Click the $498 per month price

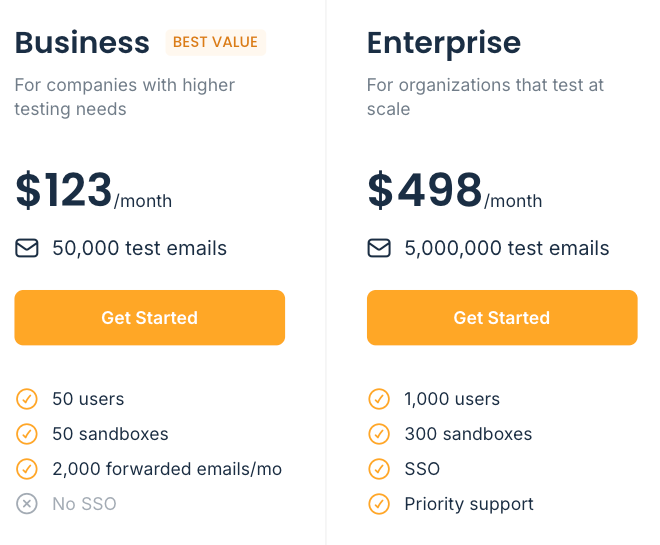point(455,190)
